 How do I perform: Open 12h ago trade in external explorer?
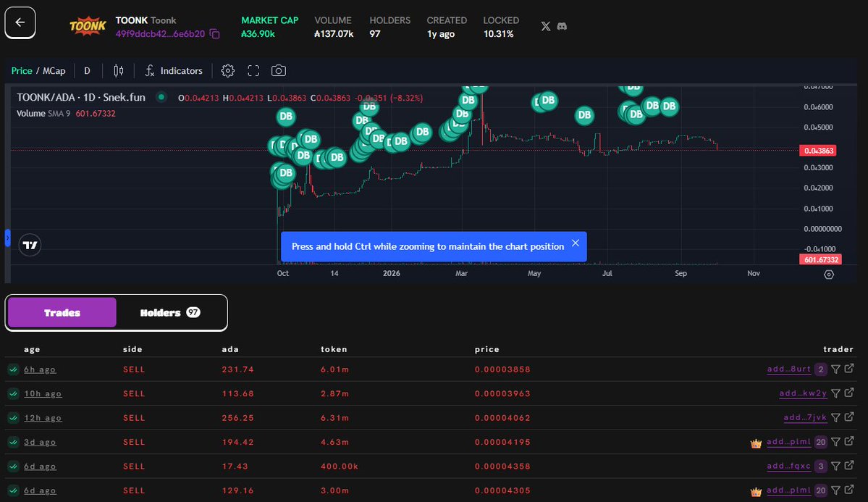pos(849,417)
